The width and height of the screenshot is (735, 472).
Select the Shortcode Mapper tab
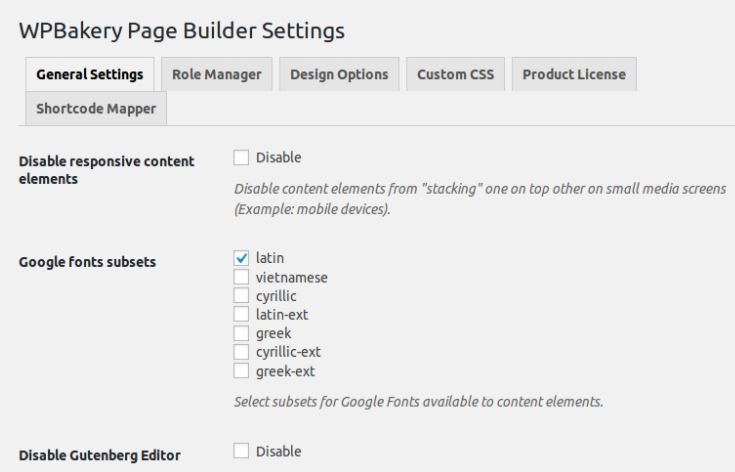pyautogui.click(x=96, y=109)
